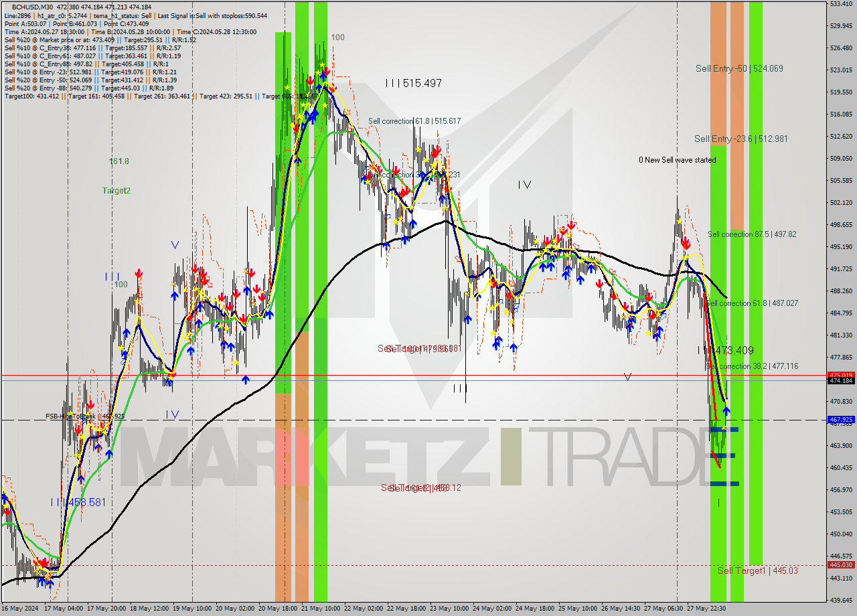This screenshot has height=616, width=857.
Task: Click the green '161.8' label
Action: point(119,161)
